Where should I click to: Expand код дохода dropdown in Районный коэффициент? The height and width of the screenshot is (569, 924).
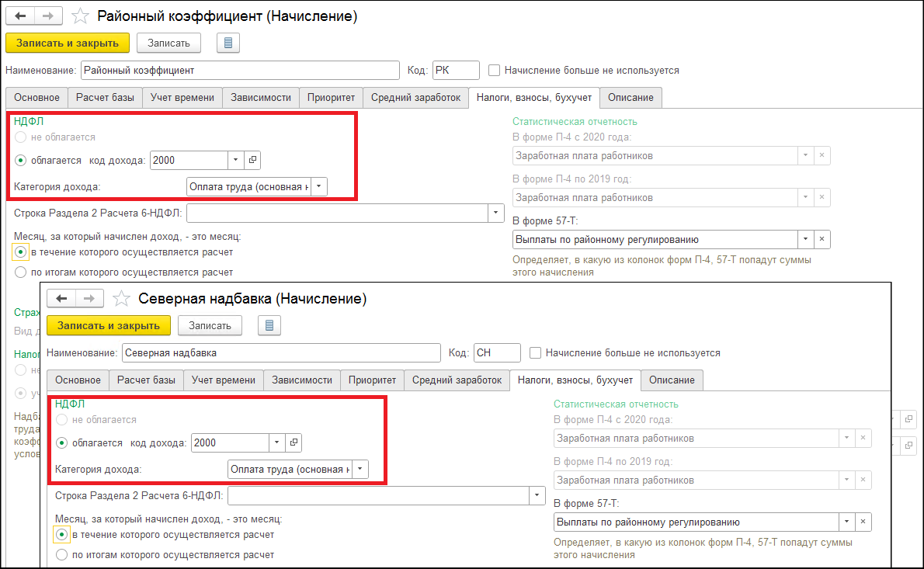pos(236,160)
